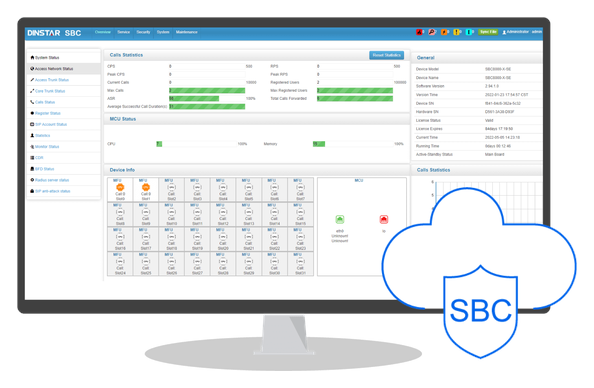The image size is (594, 388).
Task: Open Core Trunk Status in the sidebar
Action: click(x=64, y=91)
